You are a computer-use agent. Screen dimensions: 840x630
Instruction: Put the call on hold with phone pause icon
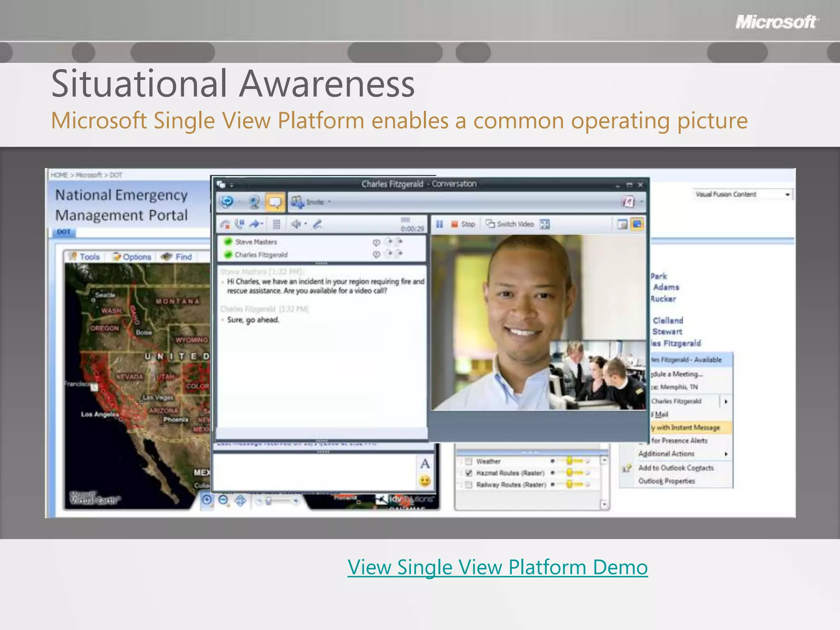tap(240, 224)
